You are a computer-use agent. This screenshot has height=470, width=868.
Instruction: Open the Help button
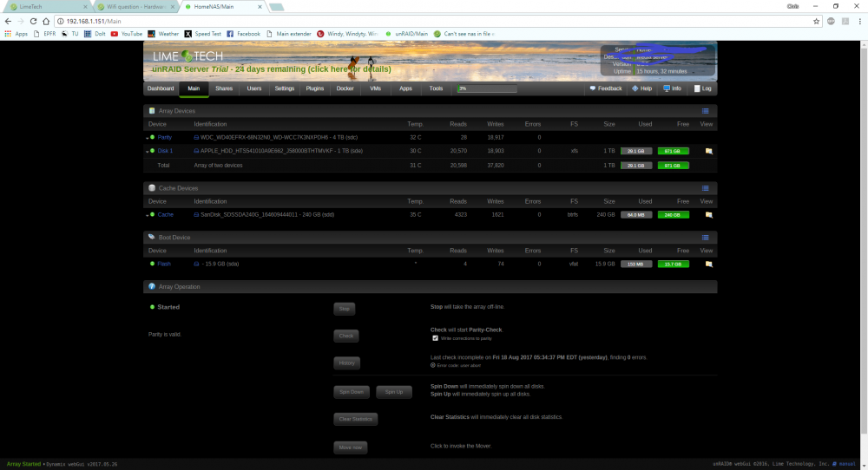(642, 88)
